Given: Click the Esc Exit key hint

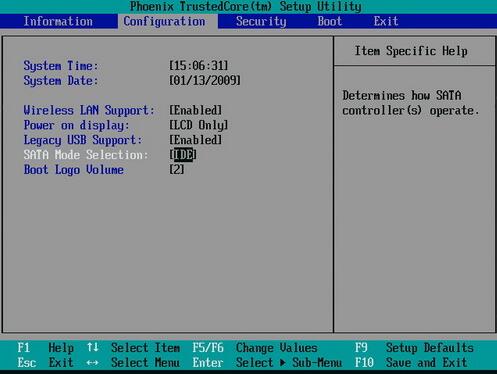Looking at the screenshot, I should 45,362.
